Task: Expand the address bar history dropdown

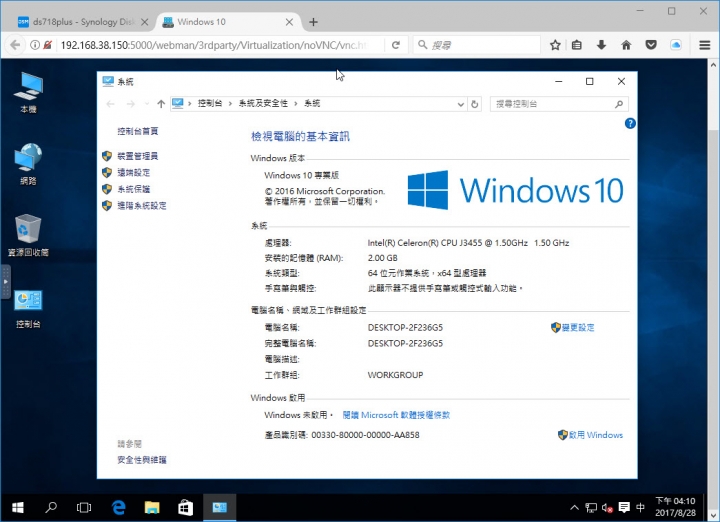Action: click(461, 104)
